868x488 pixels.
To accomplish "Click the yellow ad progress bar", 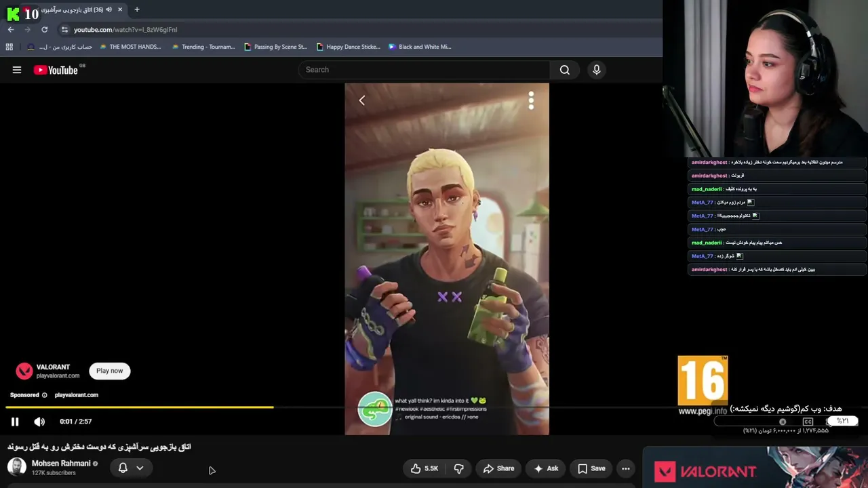I will tap(140, 407).
